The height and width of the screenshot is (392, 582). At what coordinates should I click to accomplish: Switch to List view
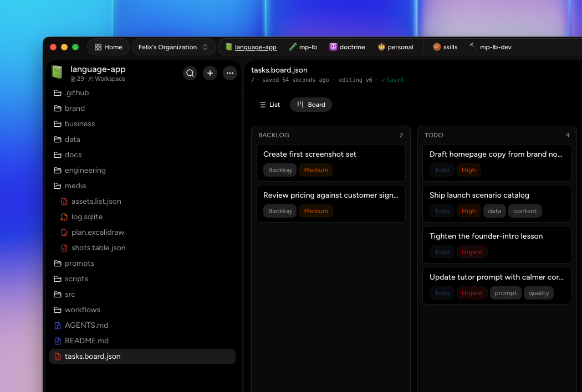[269, 105]
